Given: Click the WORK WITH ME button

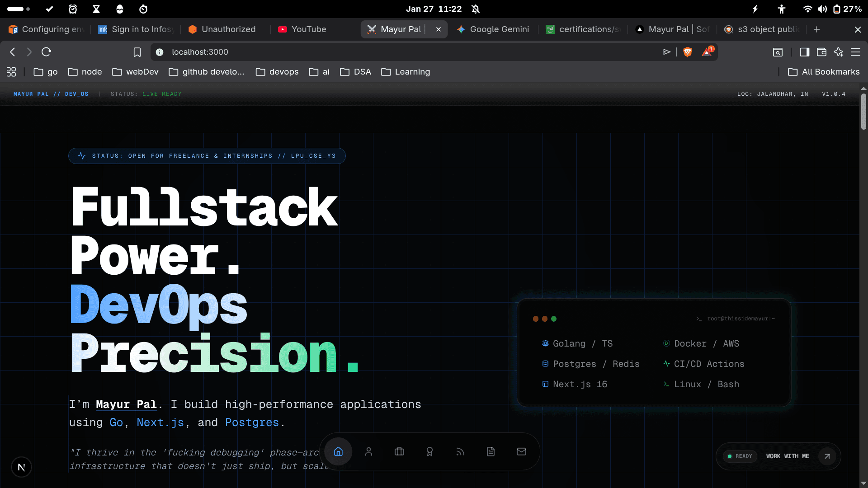Looking at the screenshot, I should [787, 456].
